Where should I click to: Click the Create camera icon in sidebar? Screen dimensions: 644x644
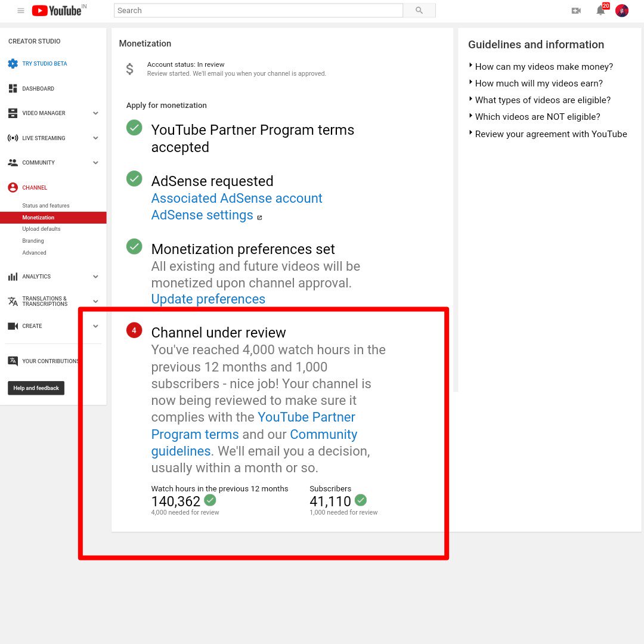pos(13,326)
